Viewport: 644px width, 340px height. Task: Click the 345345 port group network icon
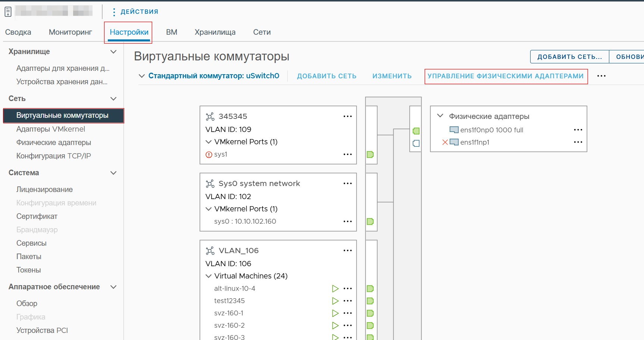(210, 116)
